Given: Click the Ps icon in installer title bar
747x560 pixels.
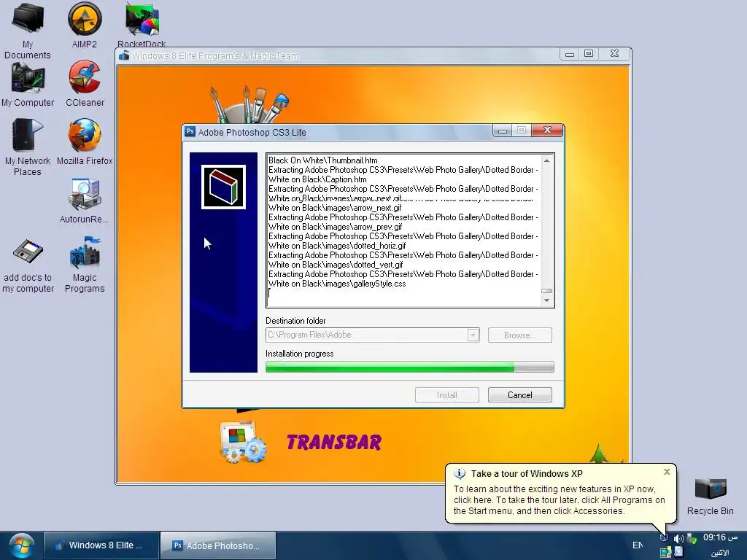Looking at the screenshot, I should pyautogui.click(x=190, y=132).
